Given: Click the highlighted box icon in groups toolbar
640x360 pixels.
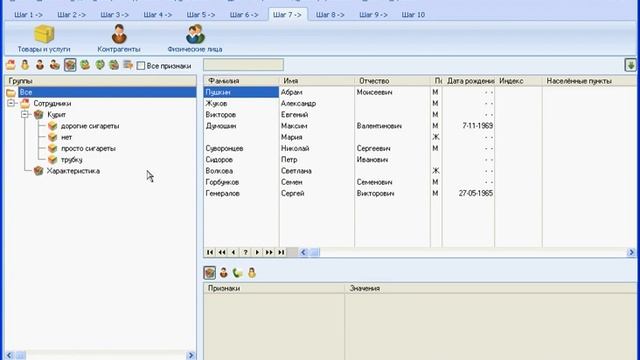Looking at the screenshot, I should (x=70, y=65).
